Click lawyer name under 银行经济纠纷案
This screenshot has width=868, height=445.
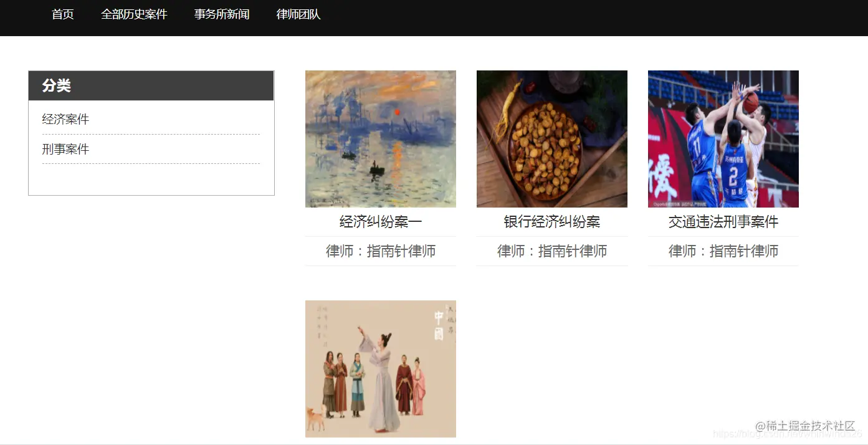click(552, 251)
